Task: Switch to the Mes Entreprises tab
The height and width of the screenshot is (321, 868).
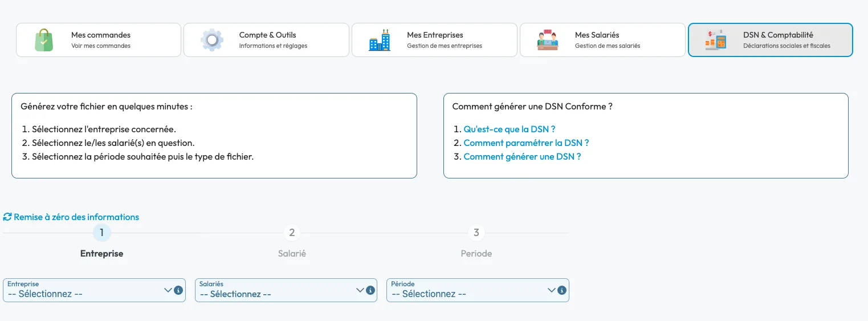Action: [x=434, y=40]
